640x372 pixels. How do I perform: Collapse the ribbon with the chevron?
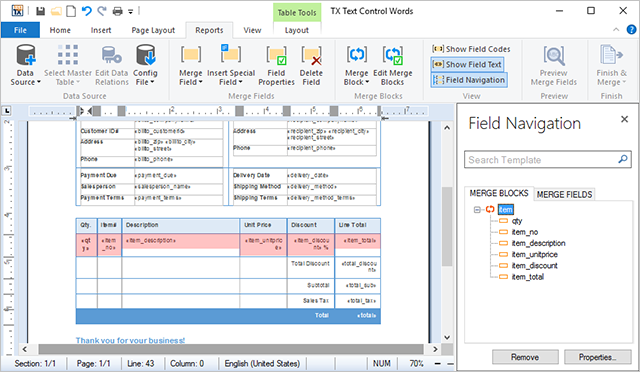coord(616,29)
